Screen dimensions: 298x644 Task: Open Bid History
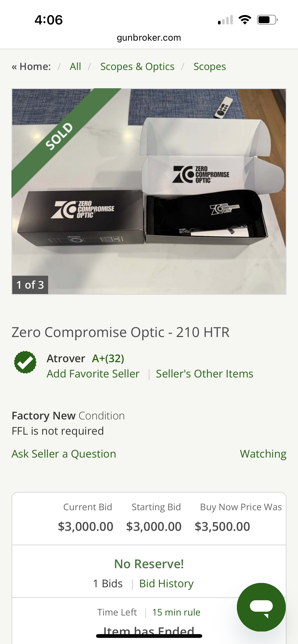point(166,584)
